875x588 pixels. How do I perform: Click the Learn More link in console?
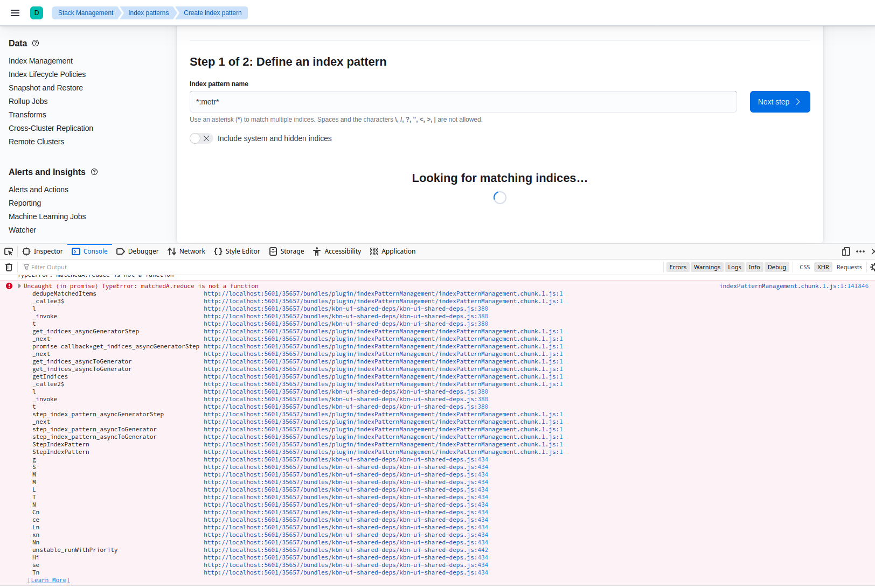[x=49, y=580]
